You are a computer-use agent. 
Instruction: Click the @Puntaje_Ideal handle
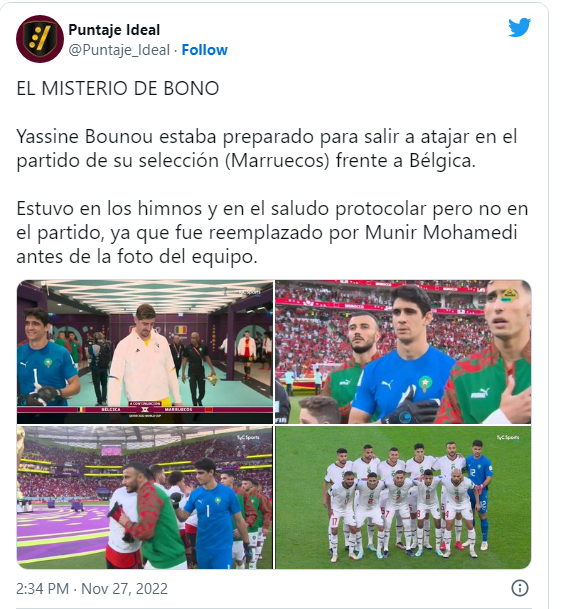coord(119,50)
